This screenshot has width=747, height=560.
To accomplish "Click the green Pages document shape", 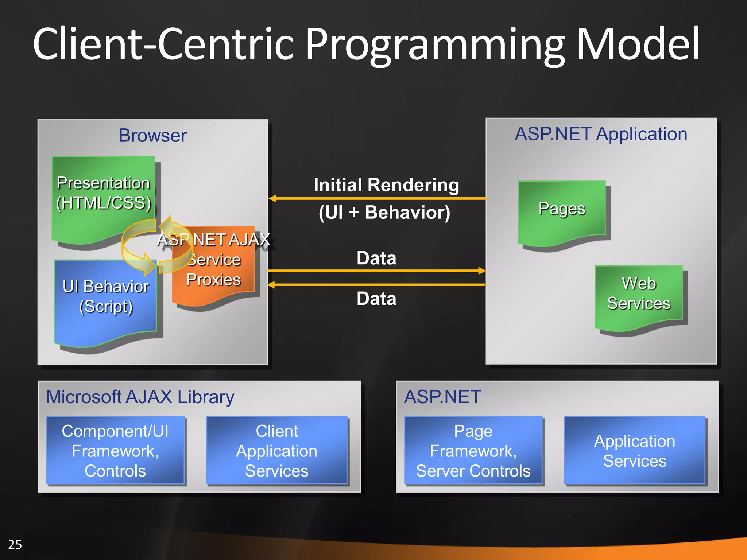I will [x=562, y=213].
